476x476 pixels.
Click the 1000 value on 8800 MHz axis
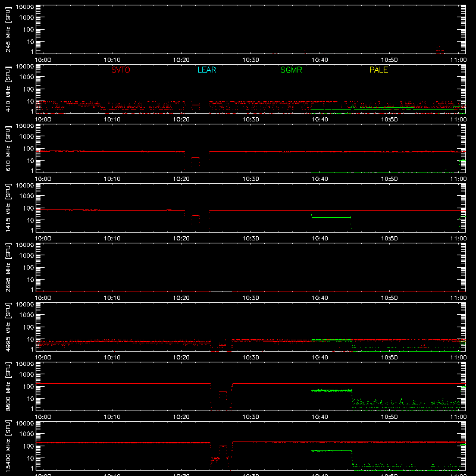[x=27, y=375]
